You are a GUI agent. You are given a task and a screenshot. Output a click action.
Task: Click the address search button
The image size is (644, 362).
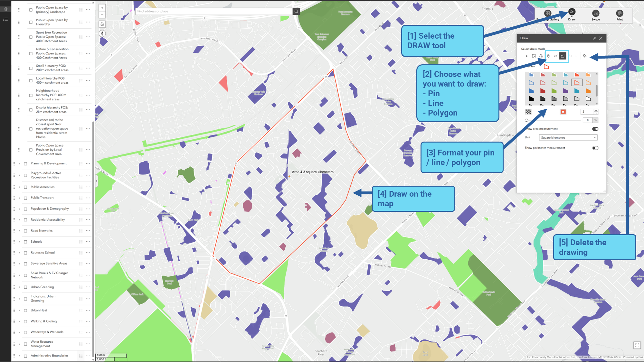click(296, 11)
